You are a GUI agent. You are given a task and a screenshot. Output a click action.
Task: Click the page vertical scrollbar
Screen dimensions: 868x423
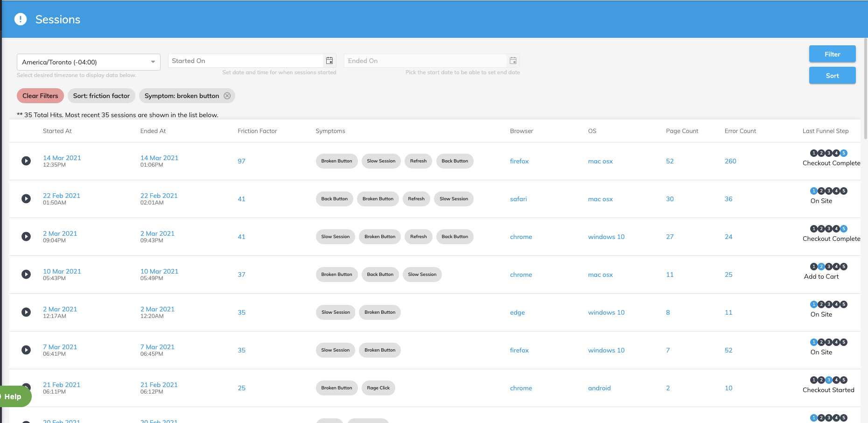[x=866, y=89]
